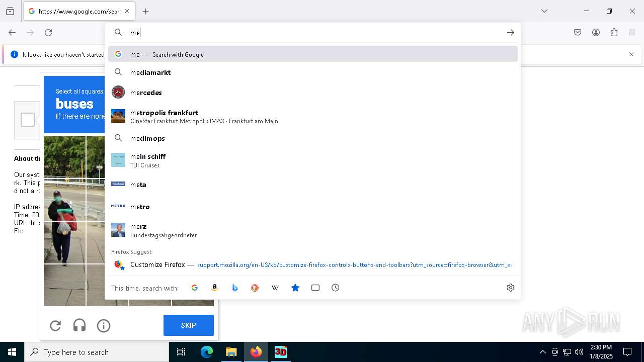
Task: Select the metro suggestion
Action: (313, 207)
